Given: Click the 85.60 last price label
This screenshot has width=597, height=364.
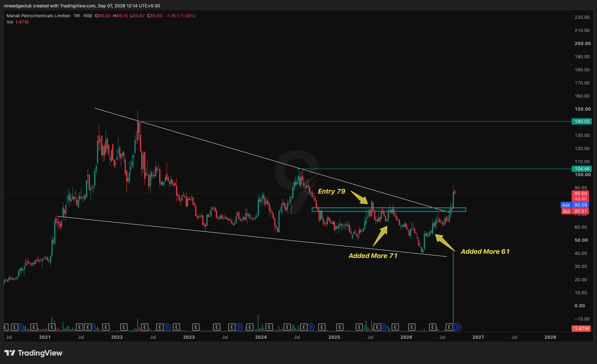Looking at the screenshot, I should click(x=580, y=194).
